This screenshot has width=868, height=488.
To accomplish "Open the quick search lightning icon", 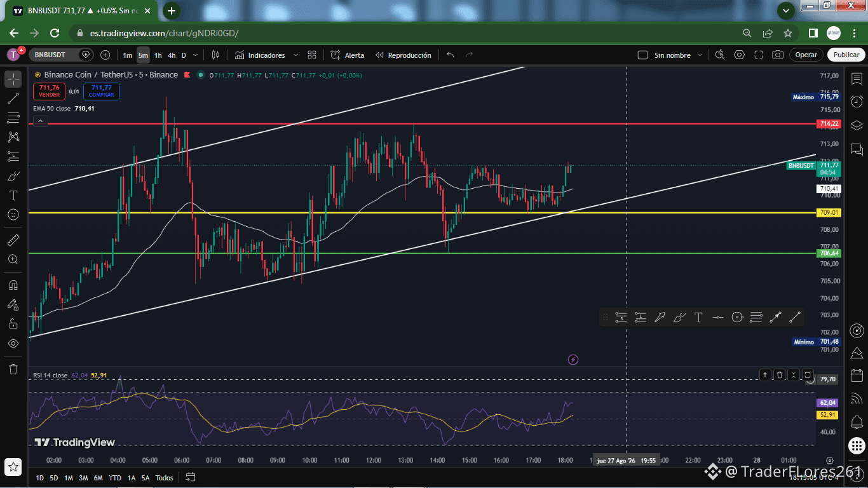I will [x=719, y=55].
